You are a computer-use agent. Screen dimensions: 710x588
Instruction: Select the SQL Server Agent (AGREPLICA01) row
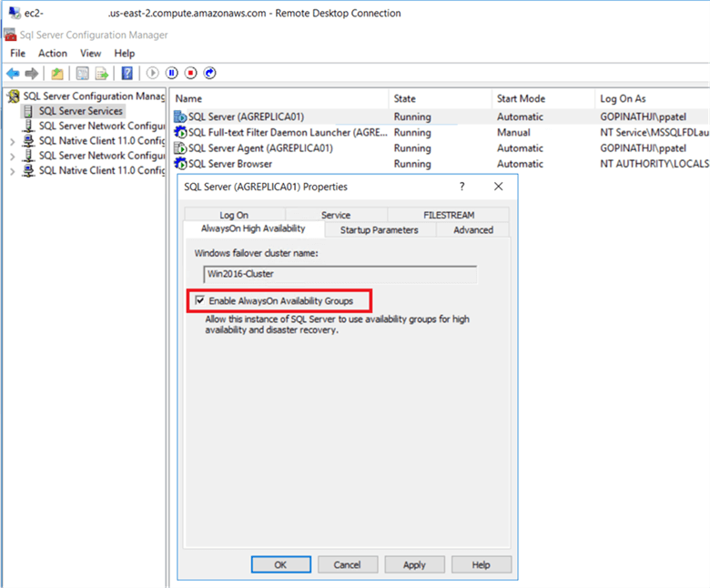[x=441, y=148]
